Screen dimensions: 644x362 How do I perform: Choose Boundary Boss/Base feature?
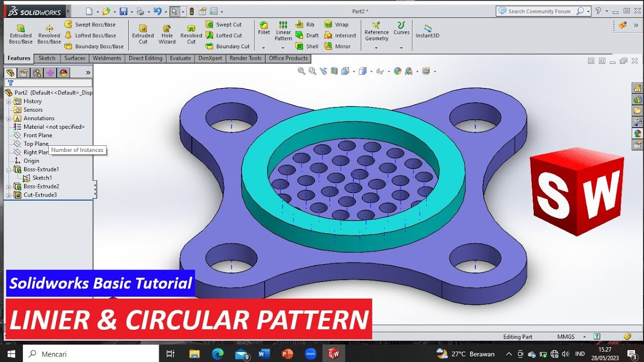[94, 46]
